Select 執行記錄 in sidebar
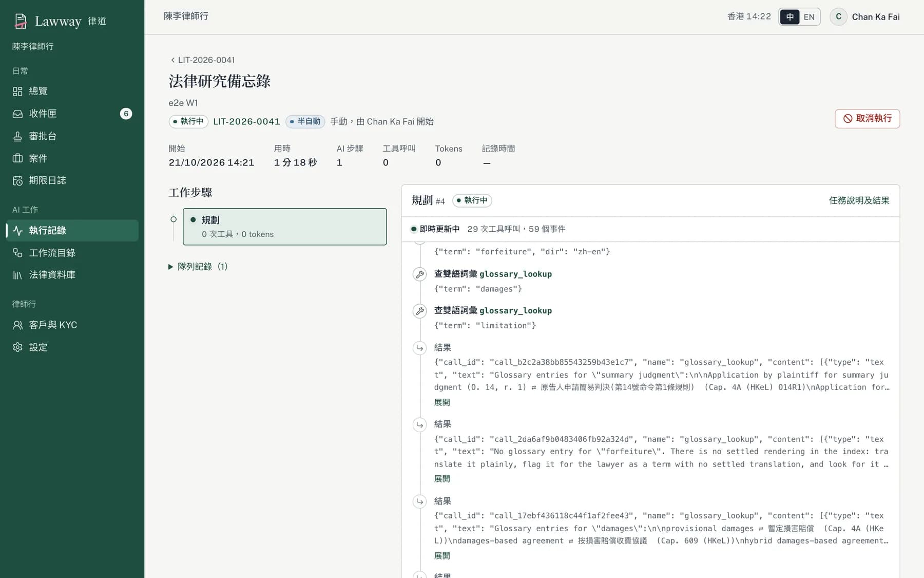The image size is (924, 578). pos(72,231)
